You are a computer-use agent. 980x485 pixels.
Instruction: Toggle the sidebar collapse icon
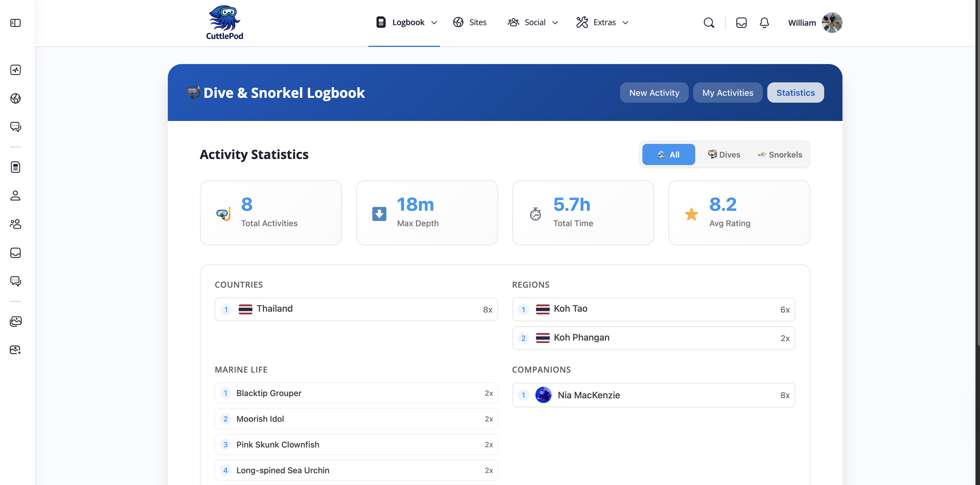[x=15, y=23]
